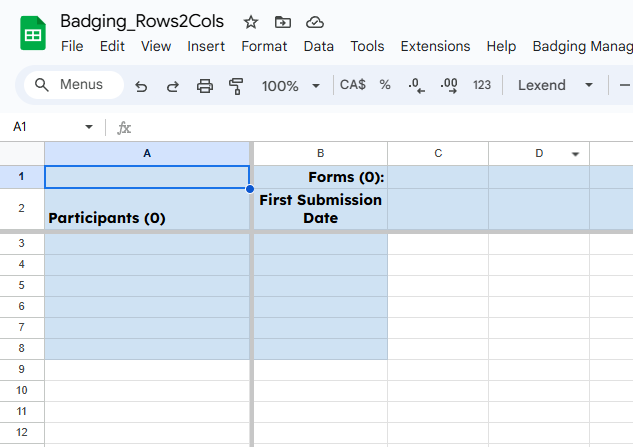Increase decimal places
The height and width of the screenshot is (447, 633).
[449, 86]
